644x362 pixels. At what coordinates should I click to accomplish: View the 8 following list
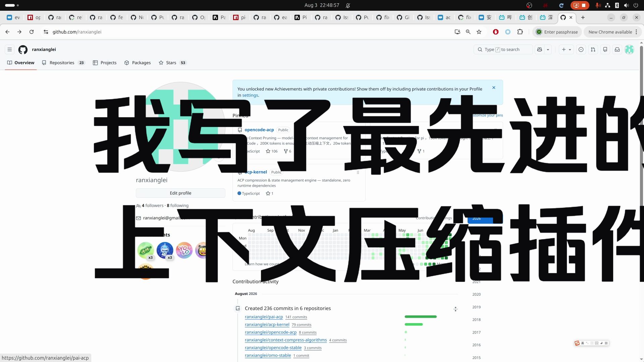pyautogui.click(x=178, y=205)
